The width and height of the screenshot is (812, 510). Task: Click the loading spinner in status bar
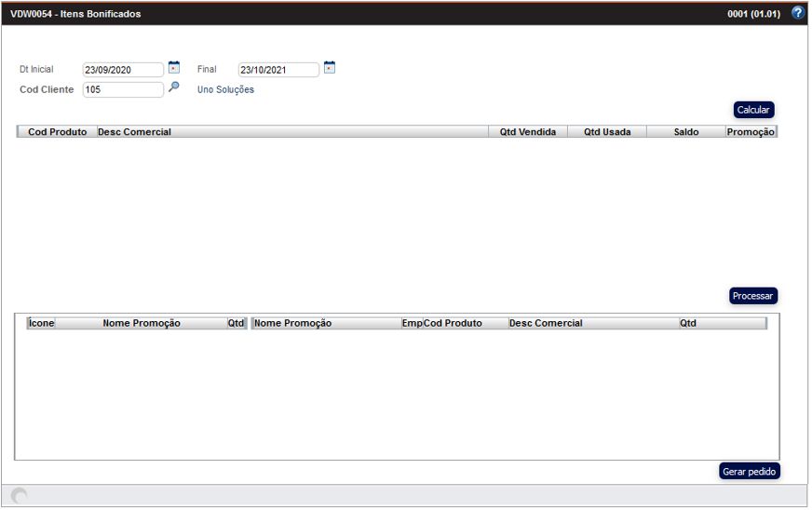(x=20, y=496)
